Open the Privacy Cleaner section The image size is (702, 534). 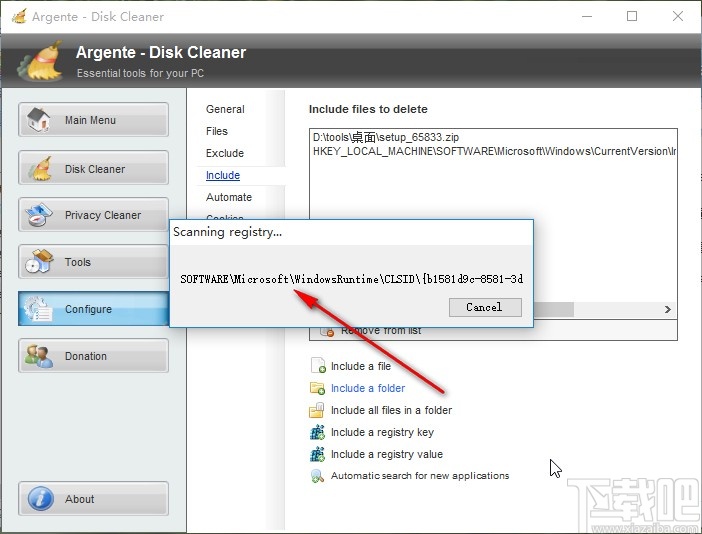pyautogui.click(x=93, y=215)
